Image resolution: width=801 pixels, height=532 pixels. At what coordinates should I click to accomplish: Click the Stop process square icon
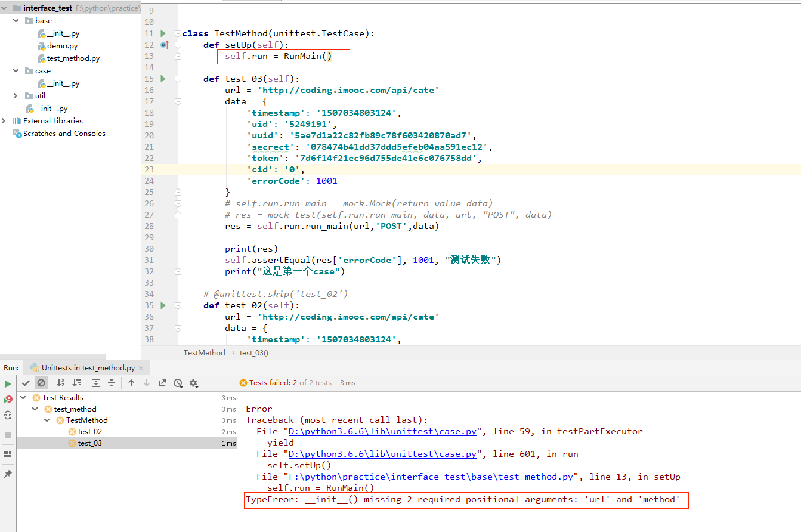tap(8, 435)
